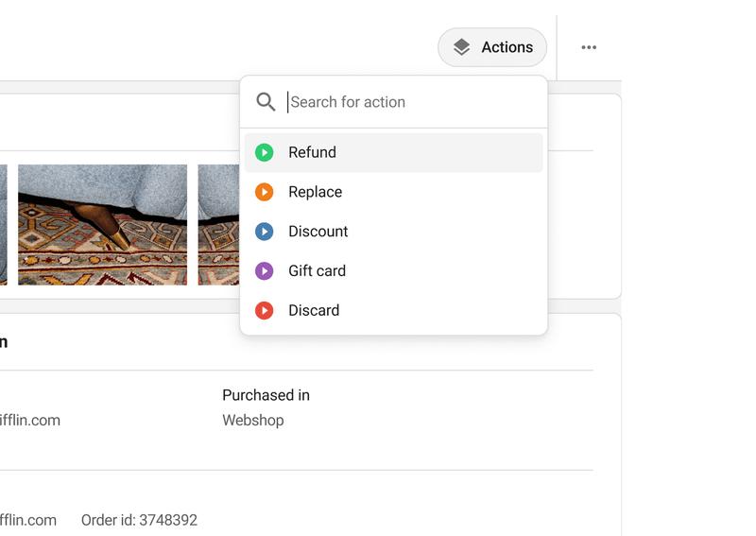Image resolution: width=756 pixels, height=536 pixels.
Task: Open the Actions dropdown button
Action: pyautogui.click(x=491, y=47)
